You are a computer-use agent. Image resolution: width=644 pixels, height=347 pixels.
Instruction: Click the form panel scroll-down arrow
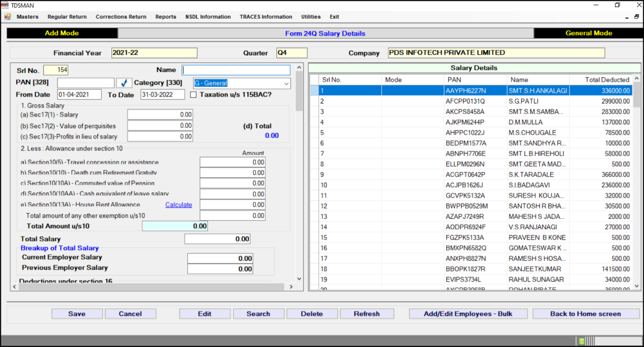click(299, 279)
